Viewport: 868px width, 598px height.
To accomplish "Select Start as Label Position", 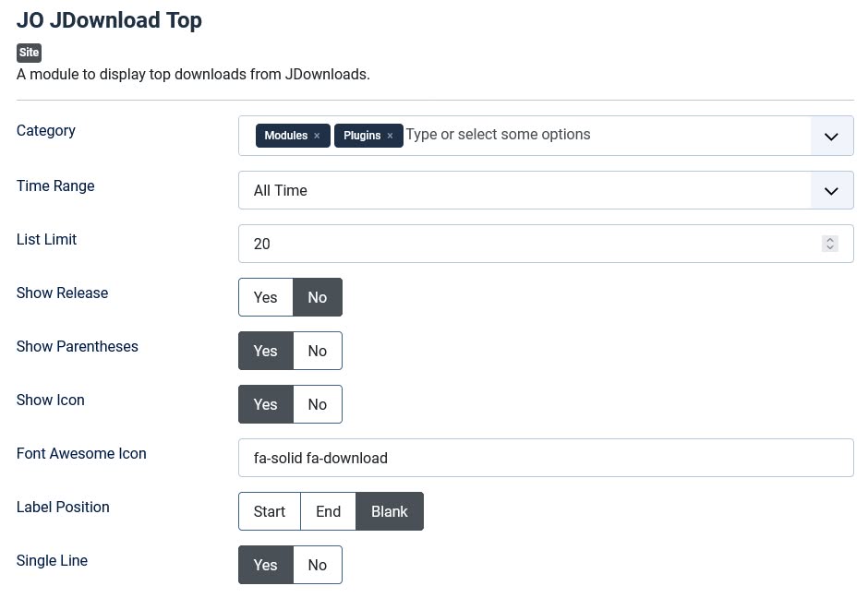I will pyautogui.click(x=269, y=511).
